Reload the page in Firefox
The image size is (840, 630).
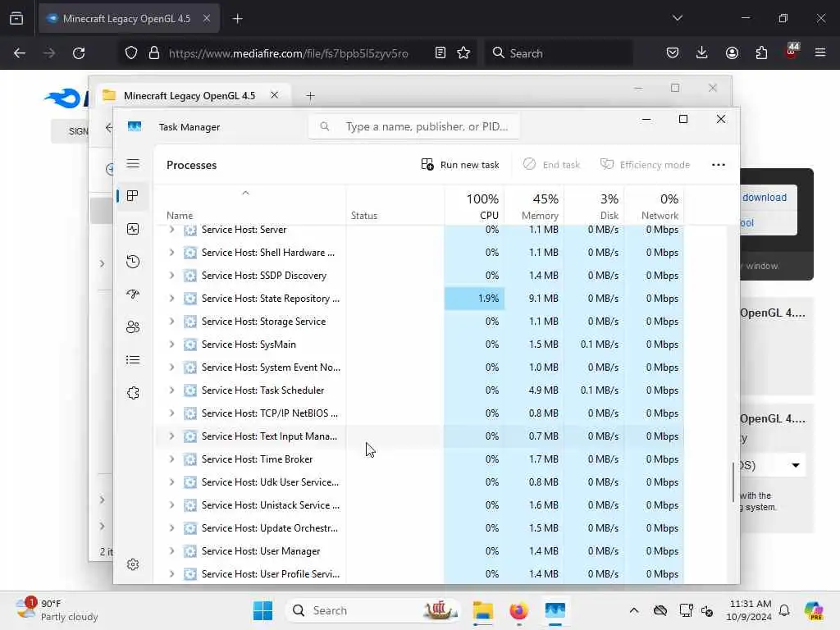[79, 53]
